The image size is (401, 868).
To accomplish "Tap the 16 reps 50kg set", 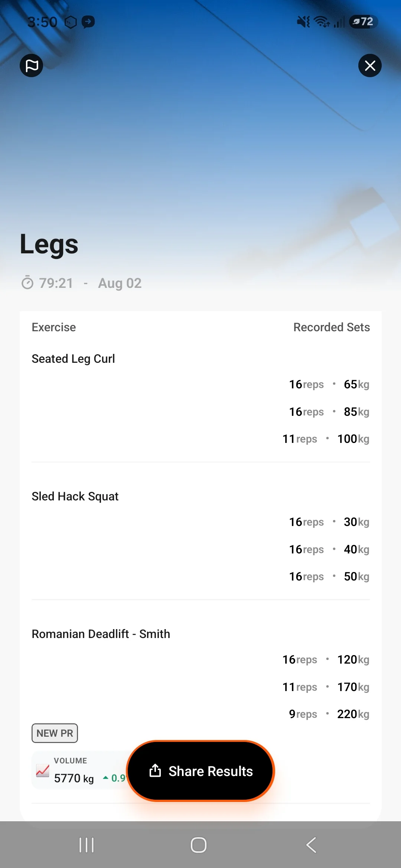I will tap(329, 576).
